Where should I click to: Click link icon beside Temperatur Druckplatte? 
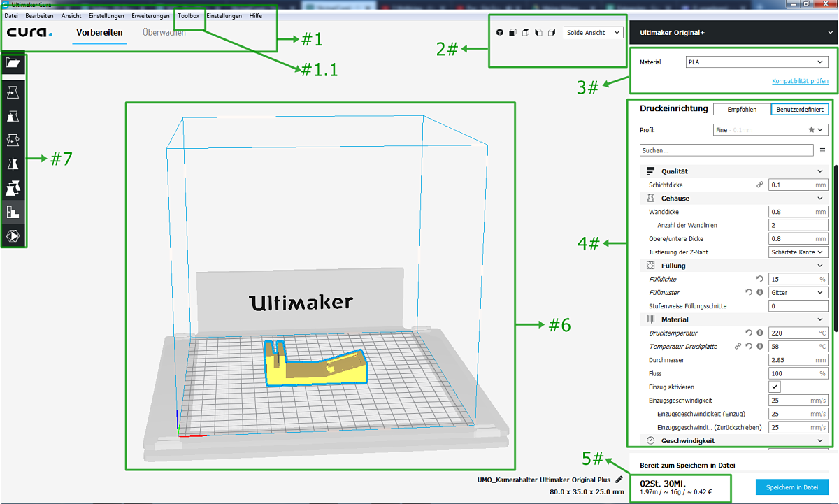click(x=737, y=346)
